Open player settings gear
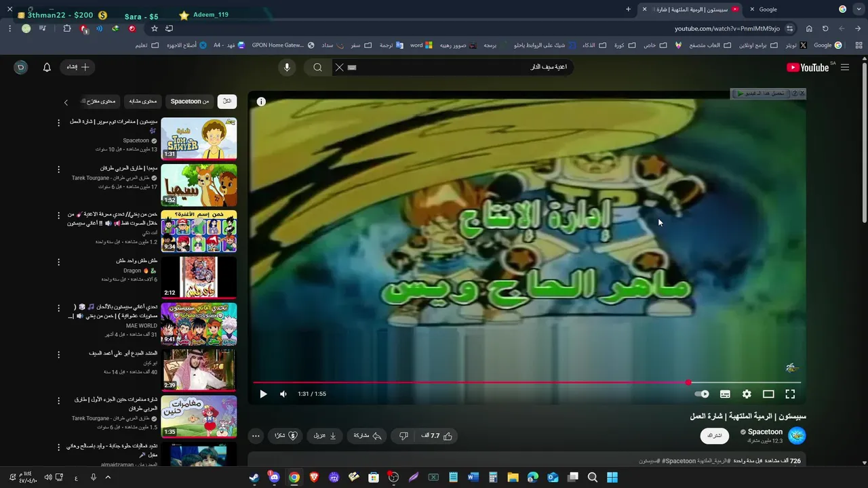868x488 pixels. [x=747, y=394]
